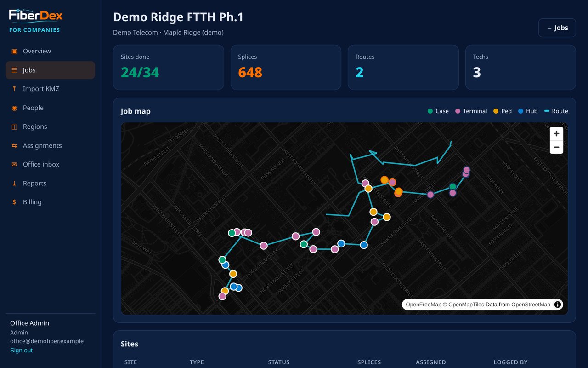Click the "Demo Telecom · Maple Ridge (demo)" subtitle
588x368 pixels.
click(x=168, y=33)
